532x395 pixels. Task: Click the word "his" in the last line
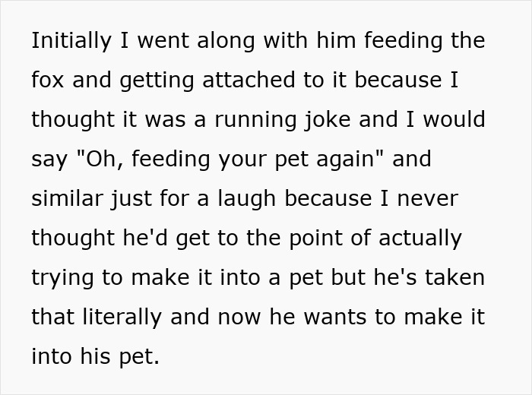(x=94, y=357)
